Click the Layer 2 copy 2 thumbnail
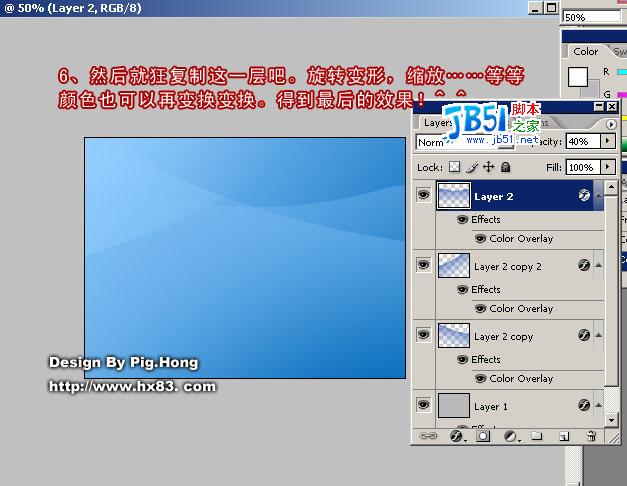 point(454,265)
